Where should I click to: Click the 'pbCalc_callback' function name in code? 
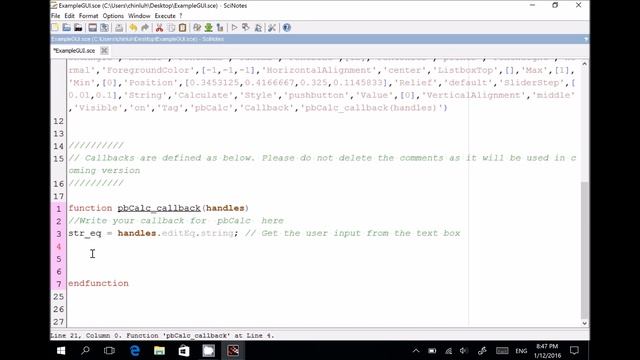click(159, 208)
